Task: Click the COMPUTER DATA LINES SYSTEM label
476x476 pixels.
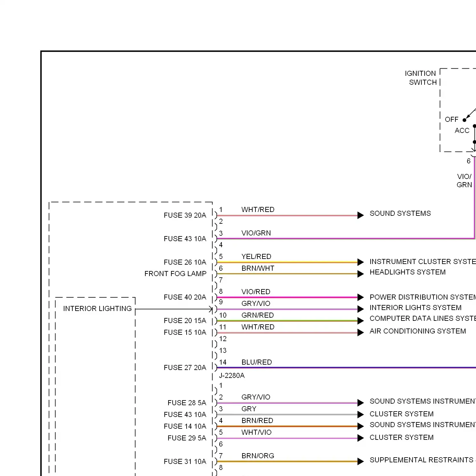Action: coord(423,318)
